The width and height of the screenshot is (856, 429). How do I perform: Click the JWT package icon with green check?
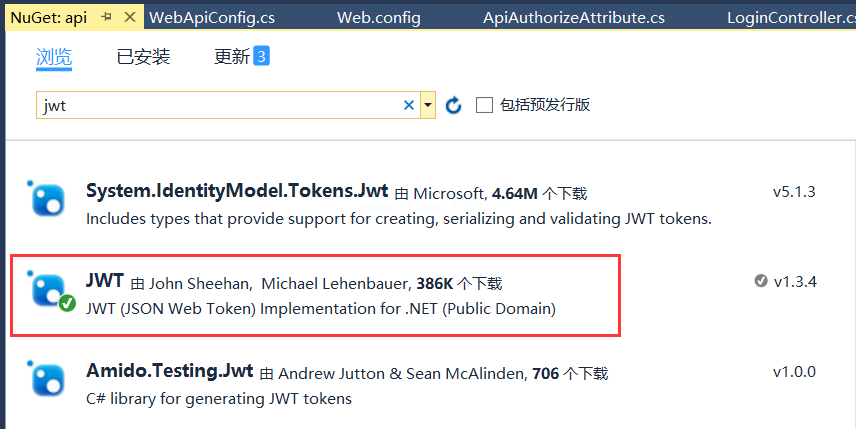(x=48, y=290)
